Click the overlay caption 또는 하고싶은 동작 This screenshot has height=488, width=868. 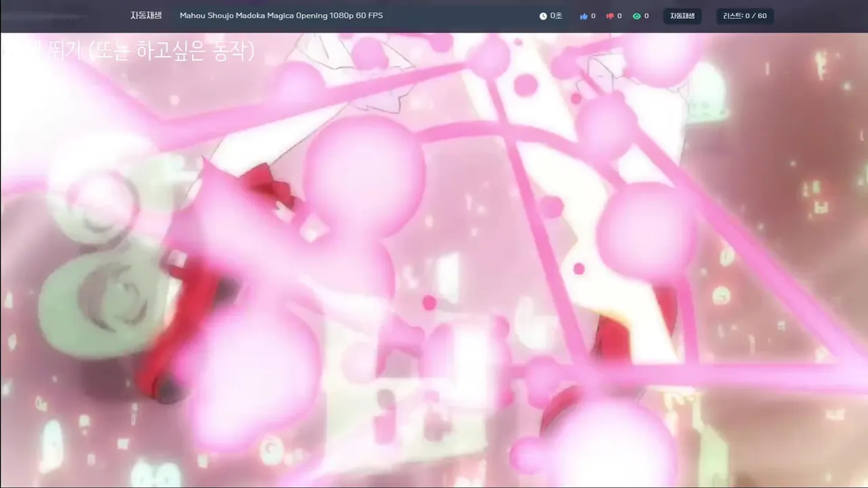tap(172, 51)
